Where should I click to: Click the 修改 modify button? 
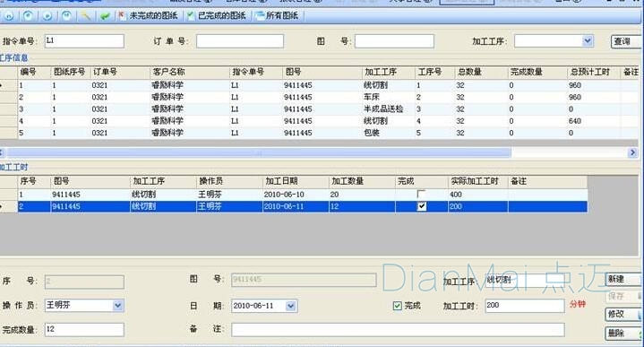click(x=623, y=314)
